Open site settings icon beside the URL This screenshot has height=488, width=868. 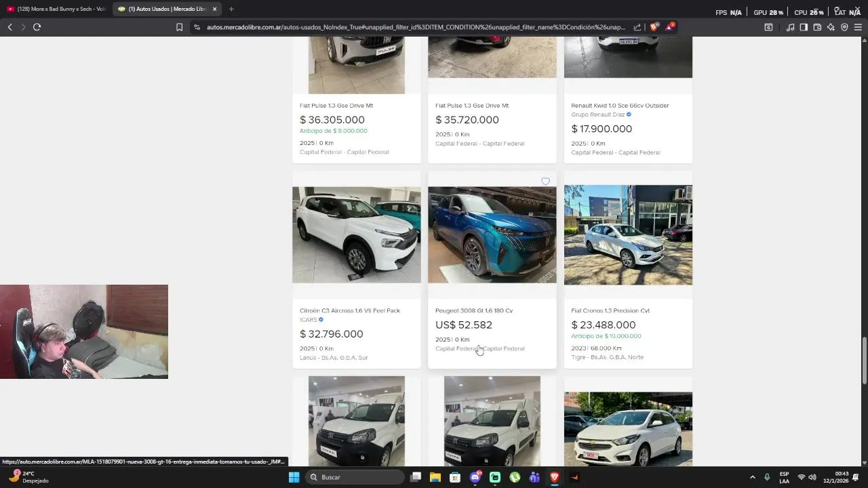[x=197, y=27]
